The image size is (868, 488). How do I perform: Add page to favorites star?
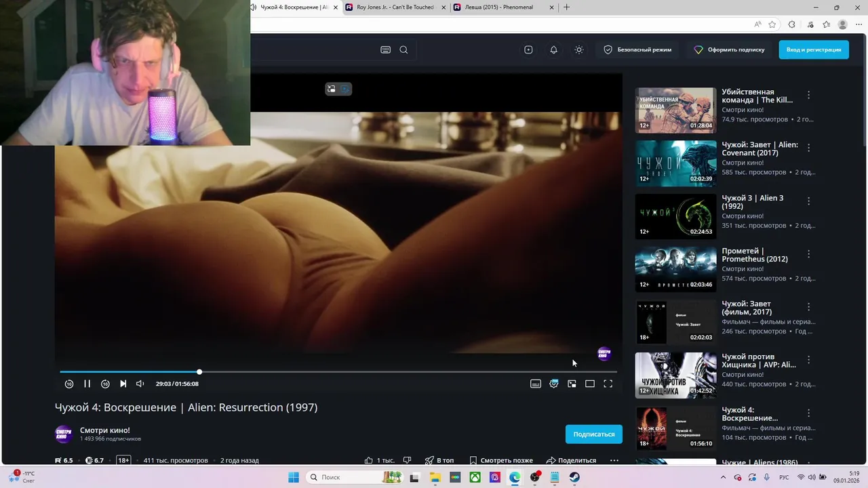tap(772, 24)
